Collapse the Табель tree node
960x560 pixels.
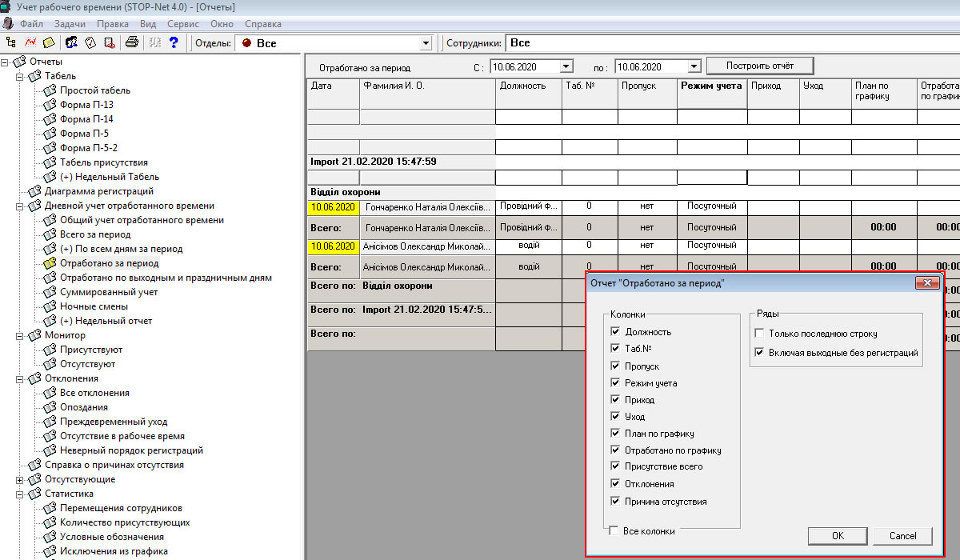20,76
